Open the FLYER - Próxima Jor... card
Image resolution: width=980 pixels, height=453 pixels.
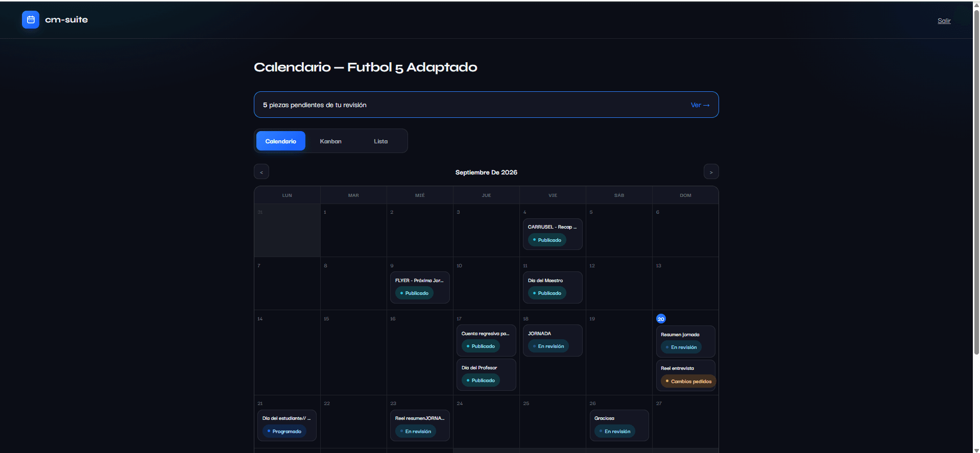pyautogui.click(x=420, y=288)
